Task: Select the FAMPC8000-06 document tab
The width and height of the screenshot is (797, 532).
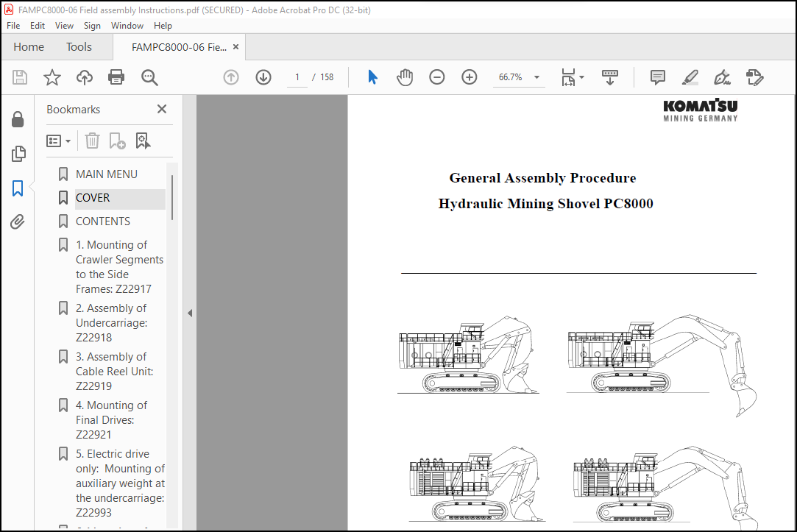Action: 179,47
